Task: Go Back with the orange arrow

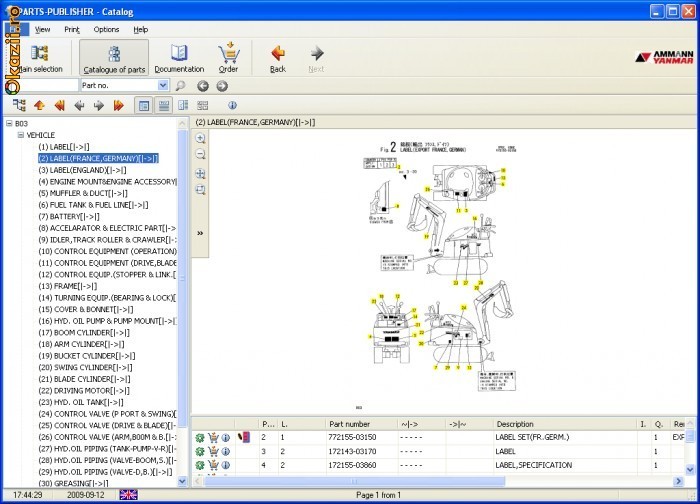Action: click(278, 58)
